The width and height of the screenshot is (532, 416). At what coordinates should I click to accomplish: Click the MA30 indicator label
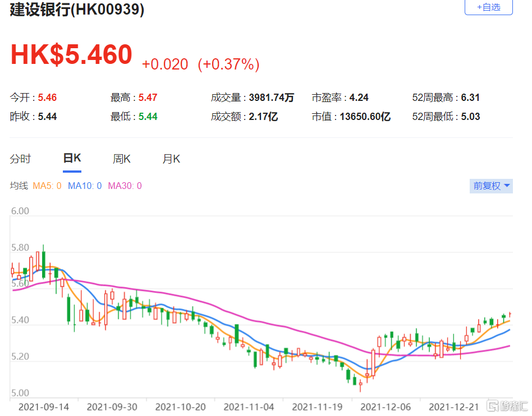pyautogui.click(x=125, y=186)
